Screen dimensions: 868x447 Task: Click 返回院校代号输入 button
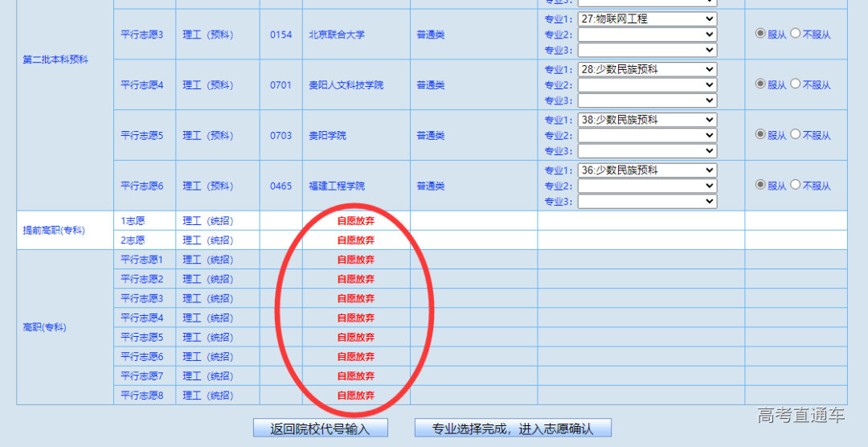321,429
